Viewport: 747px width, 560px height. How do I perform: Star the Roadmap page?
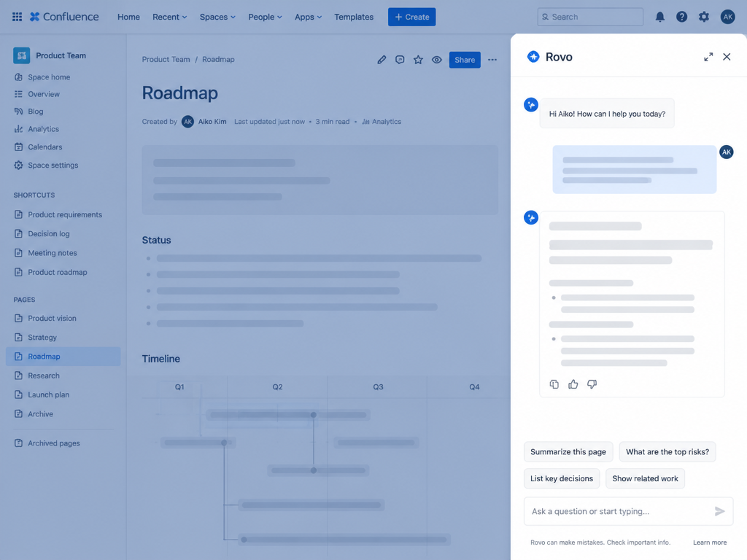tap(418, 60)
